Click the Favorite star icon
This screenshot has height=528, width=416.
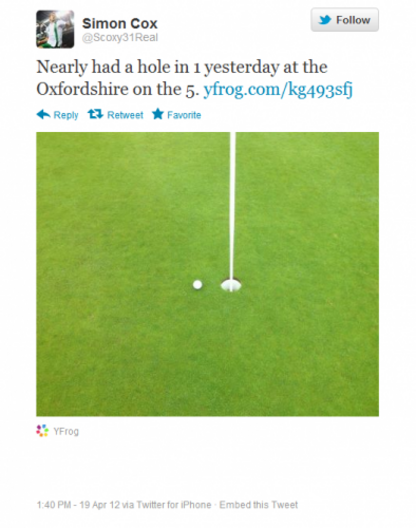[x=158, y=114]
